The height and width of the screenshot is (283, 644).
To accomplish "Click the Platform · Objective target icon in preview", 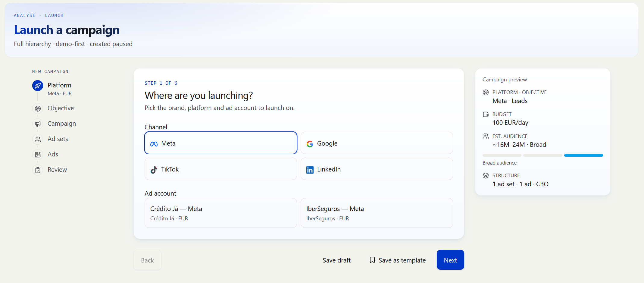I will (486, 93).
